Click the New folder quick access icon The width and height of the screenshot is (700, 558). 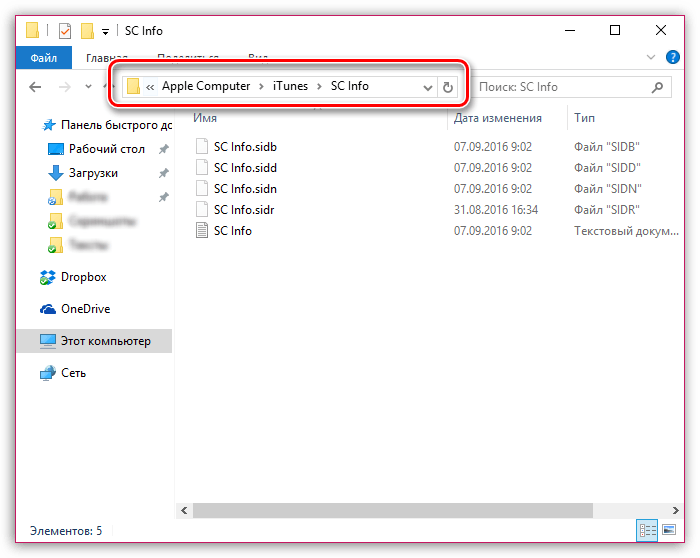[87, 31]
